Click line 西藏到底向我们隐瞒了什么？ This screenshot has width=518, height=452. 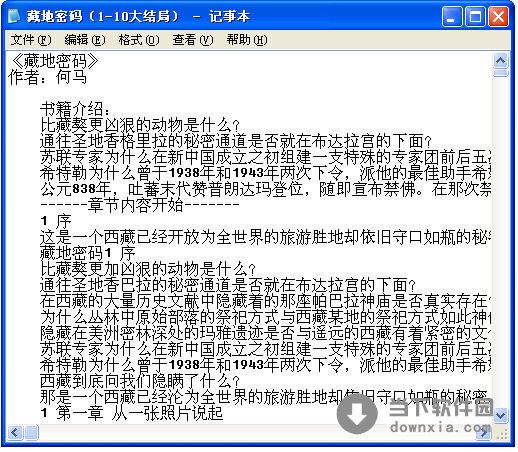tap(140, 381)
